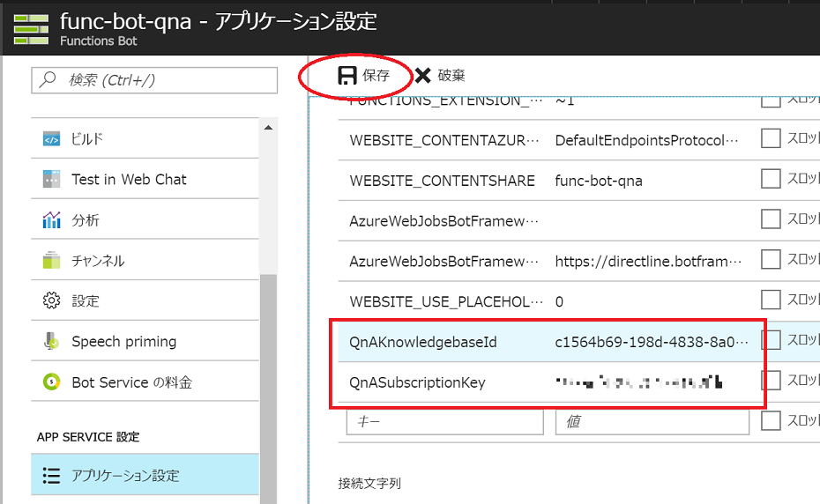This screenshot has height=504, width=820.
Task: Toggle slot checkbox for new empty setting row
Action: click(771, 420)
